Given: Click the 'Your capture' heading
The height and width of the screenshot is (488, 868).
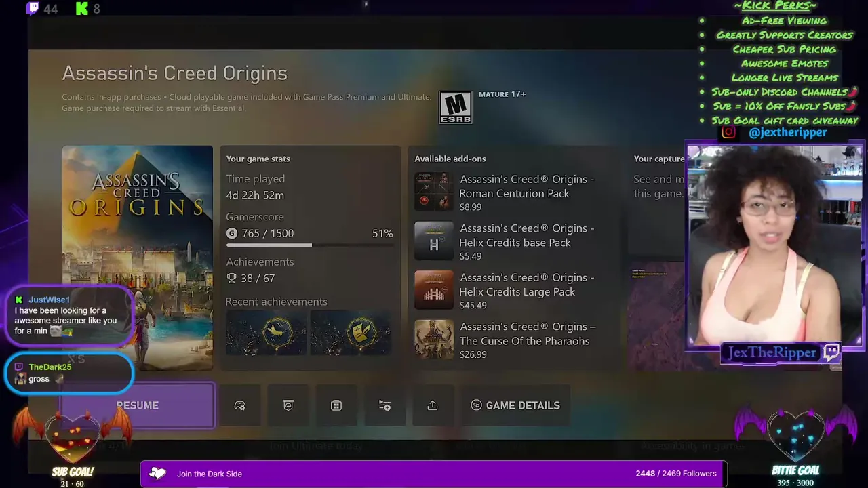Looking at the screenshot, I should point(659,159).
